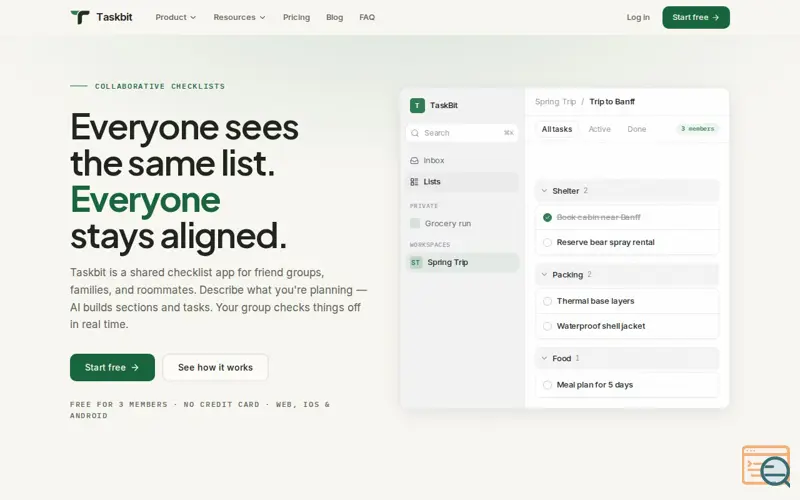Focus the Search field in the sidebar

(x=462, y=133)
